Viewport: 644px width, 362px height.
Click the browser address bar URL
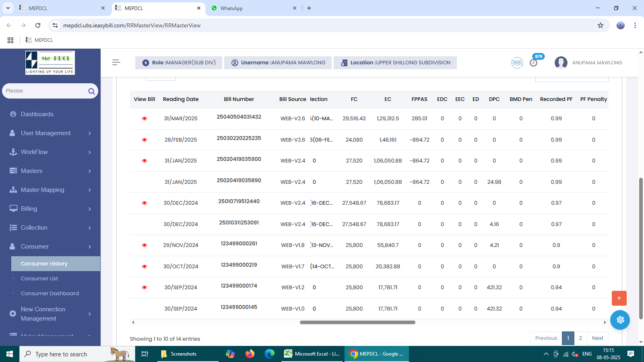(x=132, y=25)
